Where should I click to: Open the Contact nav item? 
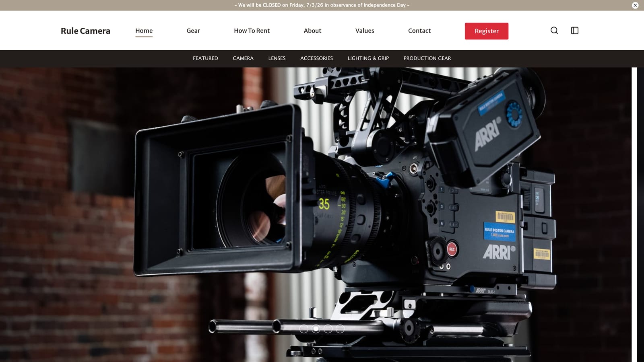click(x=419, y=31)
